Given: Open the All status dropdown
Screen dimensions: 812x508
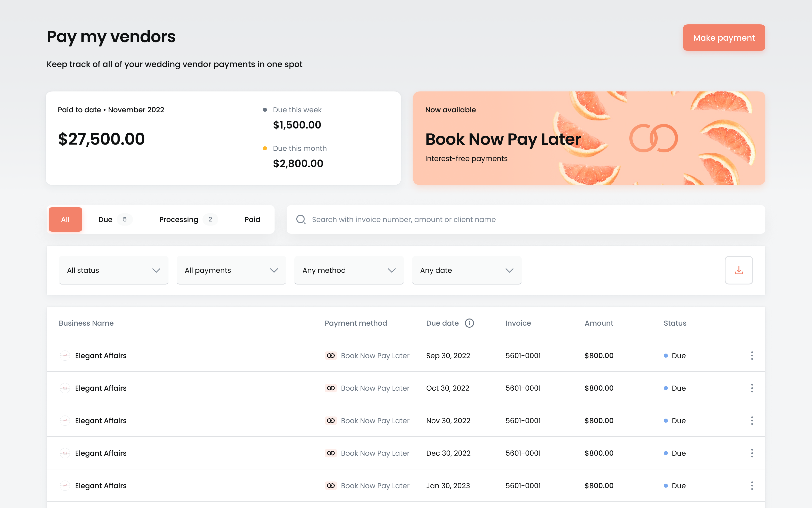Looking at the screenshot, I should [x=113, y=270].
